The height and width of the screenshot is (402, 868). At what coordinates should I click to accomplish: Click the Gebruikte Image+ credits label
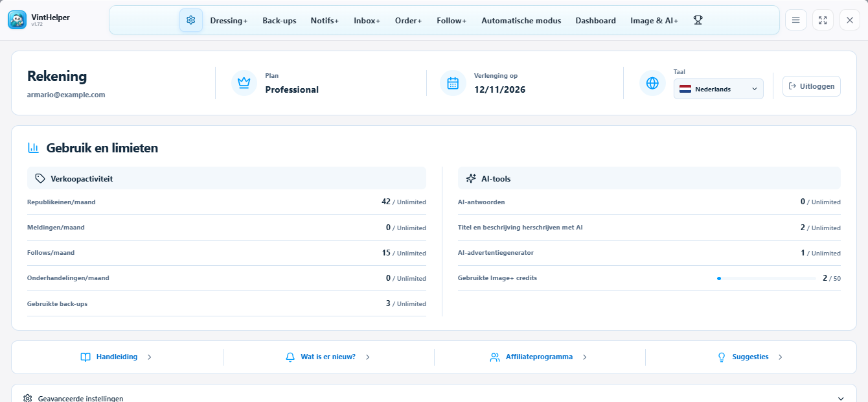click(497, 278)
